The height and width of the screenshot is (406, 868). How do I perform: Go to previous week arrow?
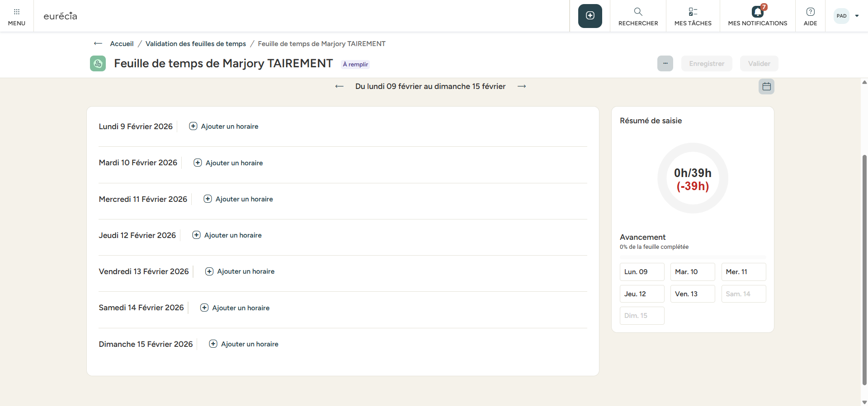tap(339, 86)
